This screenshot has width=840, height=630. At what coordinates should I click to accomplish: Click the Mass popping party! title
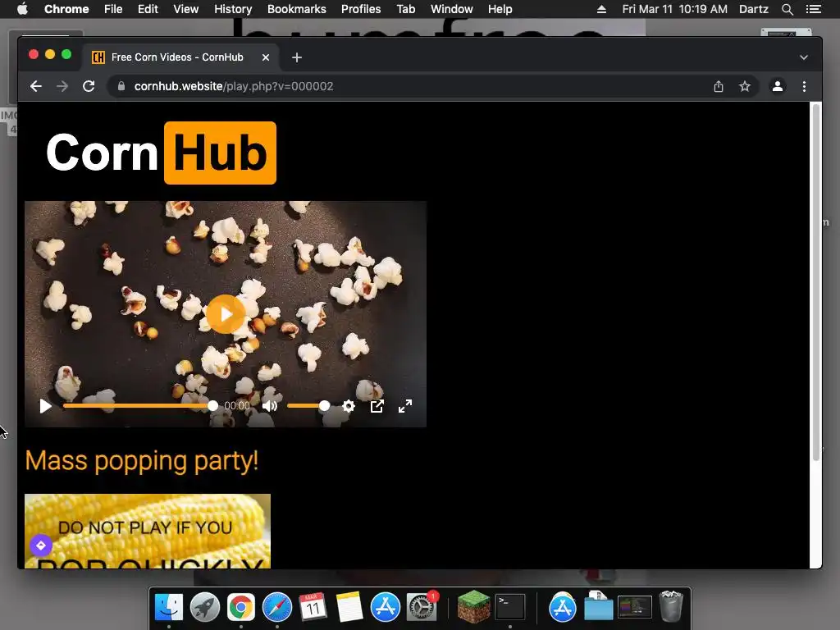[142, 461]
